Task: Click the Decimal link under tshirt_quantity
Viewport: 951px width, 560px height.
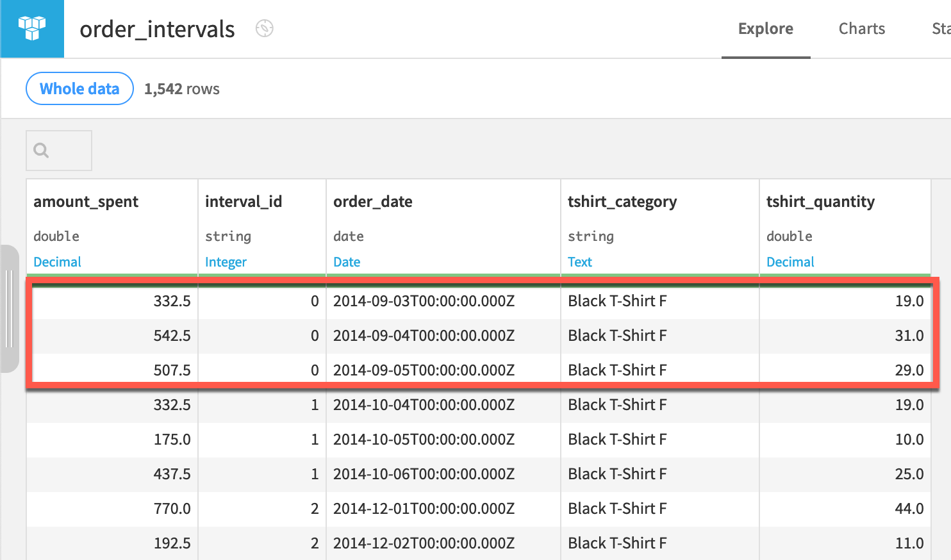Action: 790,261
